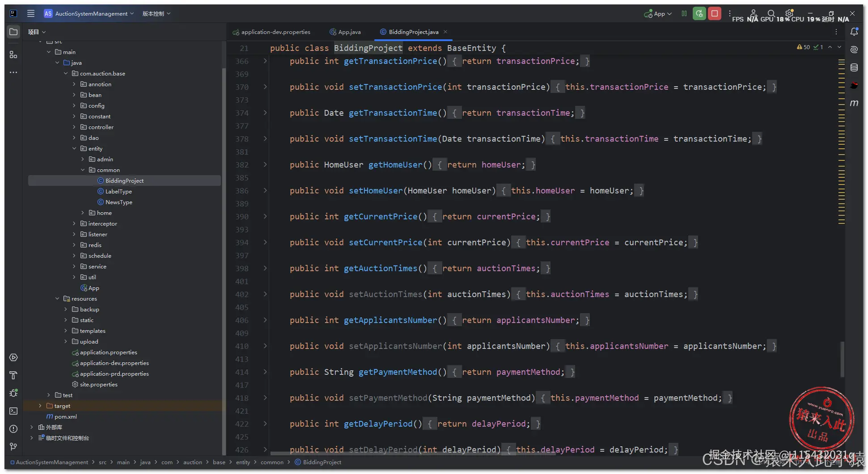868x474 pixels.
Task: Open the Project tool window
Action: (13, 32)
